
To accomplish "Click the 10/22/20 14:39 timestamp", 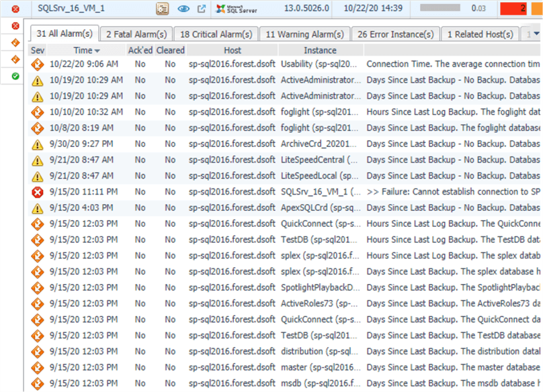I will coord(373,8).
